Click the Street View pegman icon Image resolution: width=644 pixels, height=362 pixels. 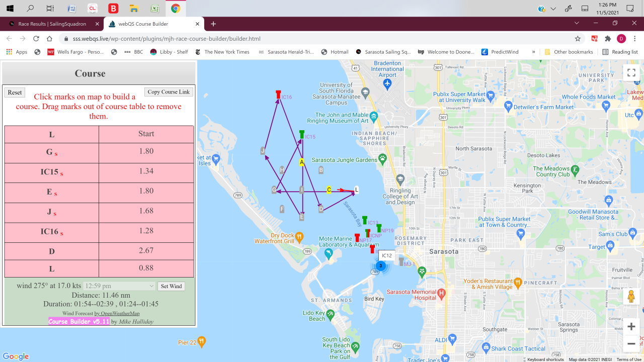tap(631, 296)
